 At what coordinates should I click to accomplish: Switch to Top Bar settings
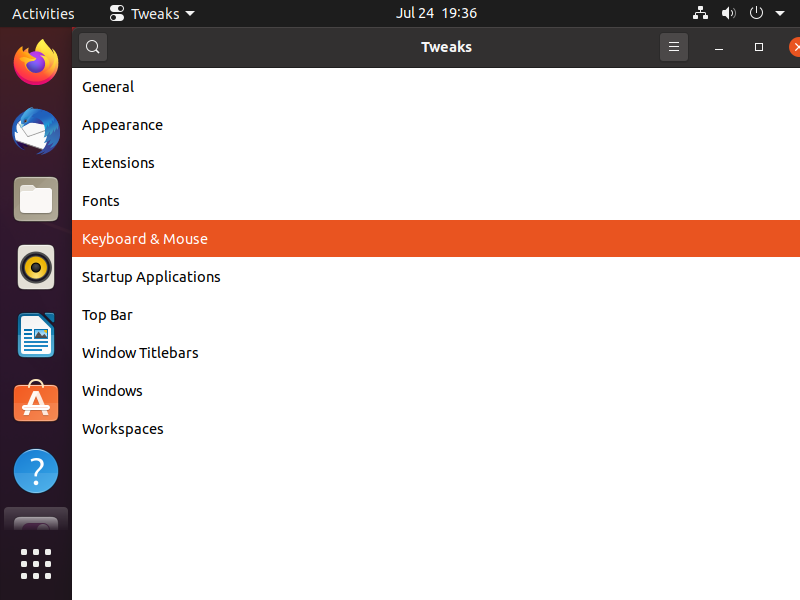tap(436, 315)
